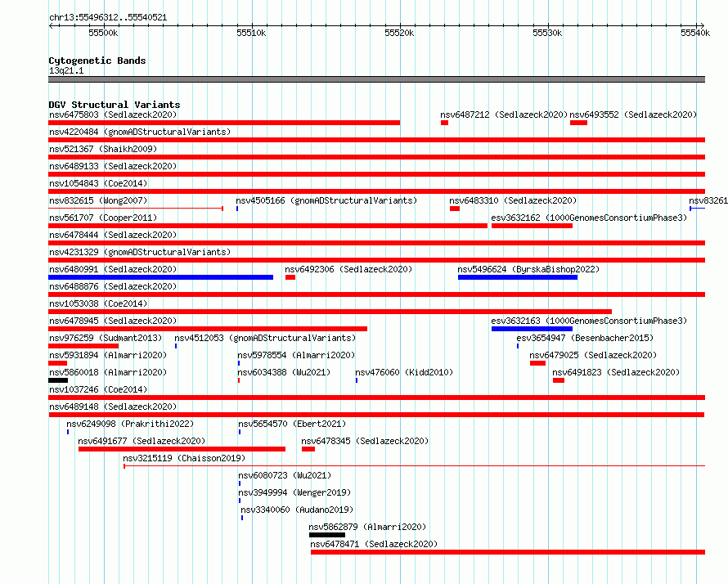
Task: Select the nsv6487212 red variant bar
Action: click(444, 123)
